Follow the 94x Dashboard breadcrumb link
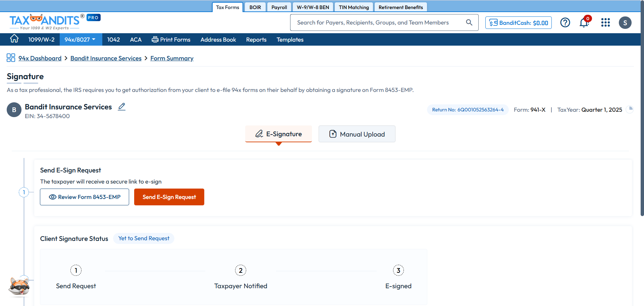Image resolution: width=644 pixels, height=306 pixels. coord(40,58)
